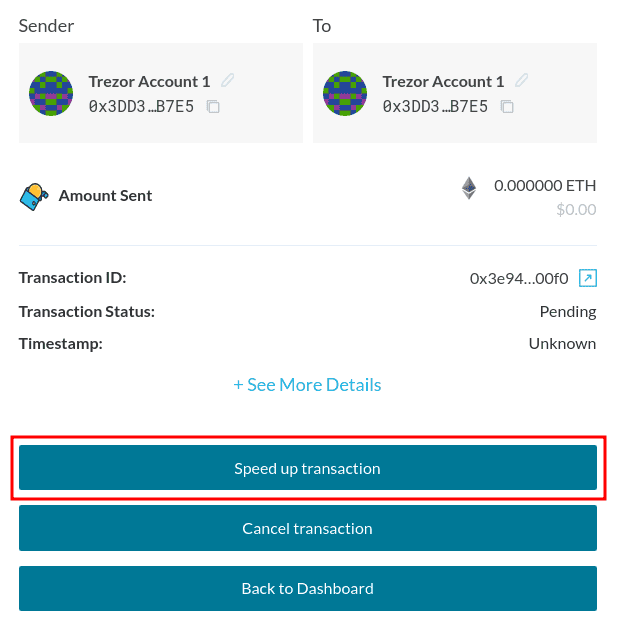Open transaction ID in block explorer
Viewport: 617px width, 631px height.
pos(588,278)
